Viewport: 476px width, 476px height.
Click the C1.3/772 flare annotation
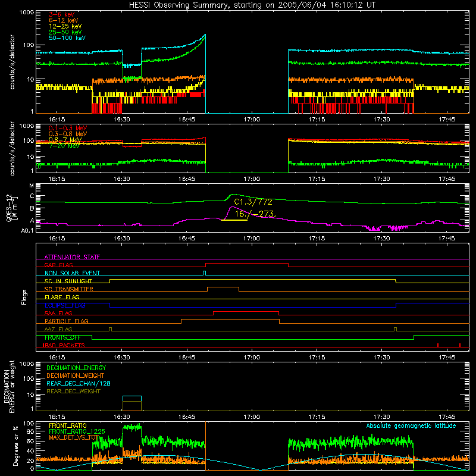click(x=253, y=202)
